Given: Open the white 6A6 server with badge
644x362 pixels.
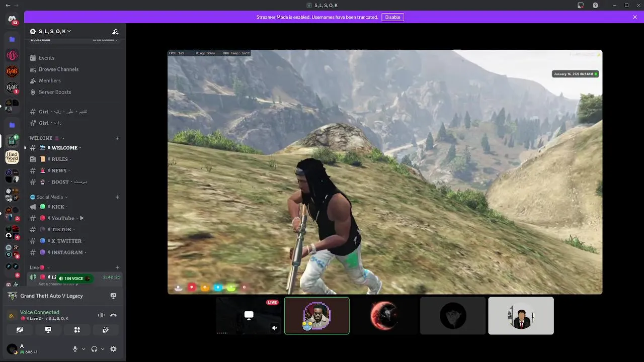Looking at the screenshot, I should 12,88.
